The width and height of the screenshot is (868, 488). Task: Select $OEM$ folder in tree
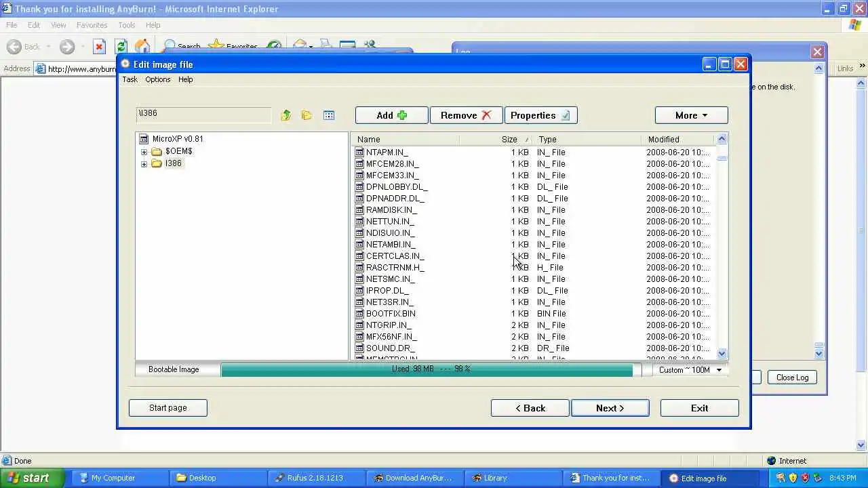click(x=178, y=151)
